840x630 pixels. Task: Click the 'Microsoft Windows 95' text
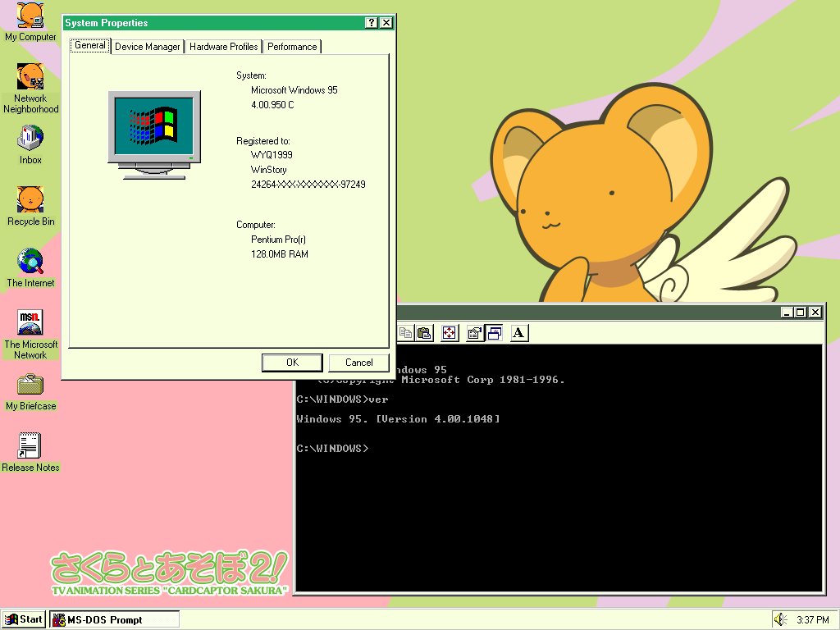pyautogui.click(x=294, y=90)
